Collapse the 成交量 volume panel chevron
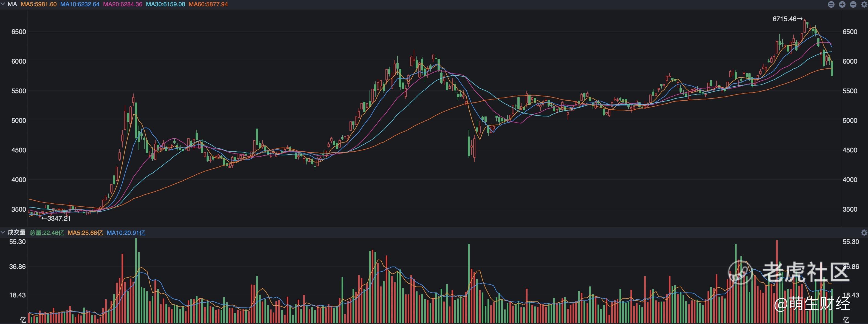 pyautogui.click(x=3, y=232)
